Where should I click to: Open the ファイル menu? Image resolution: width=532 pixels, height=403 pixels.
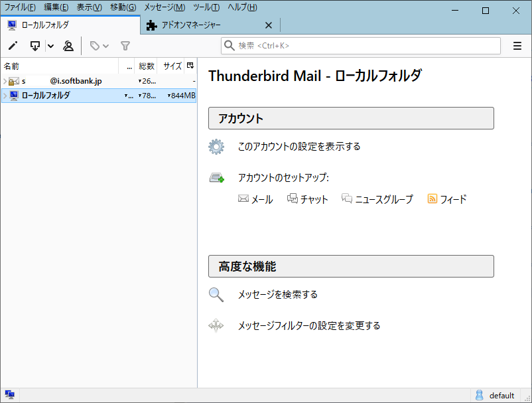coord(20,7)
